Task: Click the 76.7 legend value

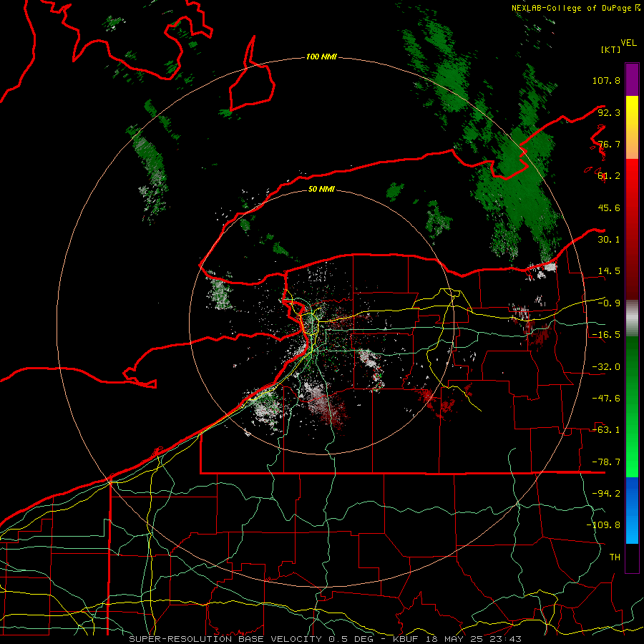Action: (609, 144)
